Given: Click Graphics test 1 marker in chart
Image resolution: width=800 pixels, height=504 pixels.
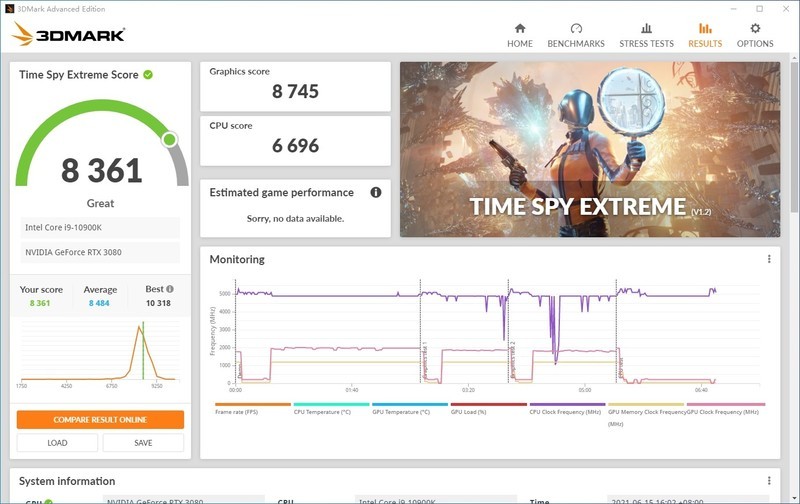Looking at the screenshot, I should pyautogui.click(x=424, y=362).
